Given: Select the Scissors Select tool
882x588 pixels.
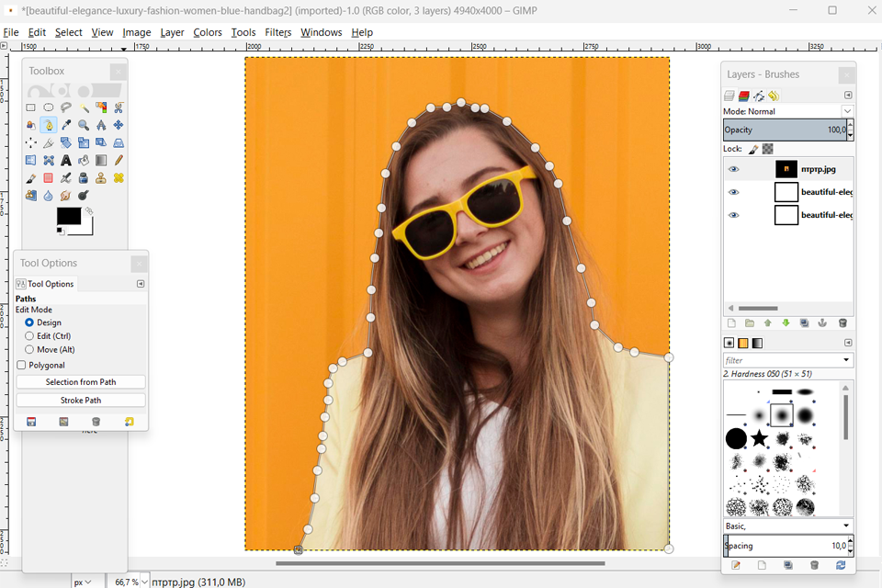Looking at the screenshot, I should (x=119, y=107).
